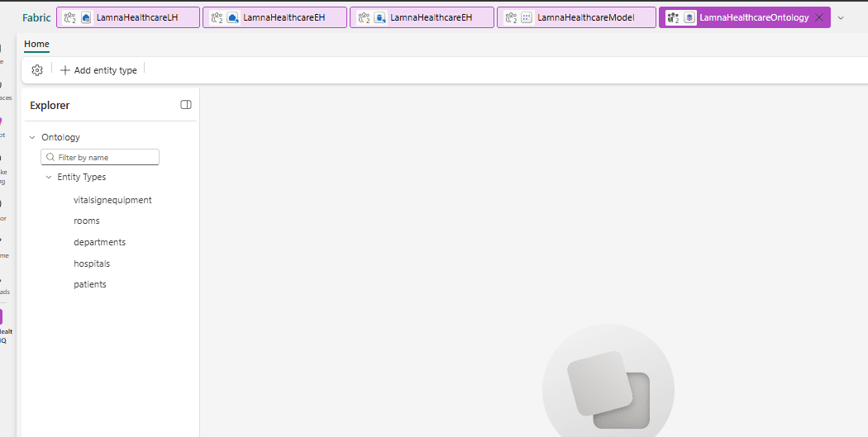
Task: Select the vitalsignequipment entity type
Action: (112, 200)
